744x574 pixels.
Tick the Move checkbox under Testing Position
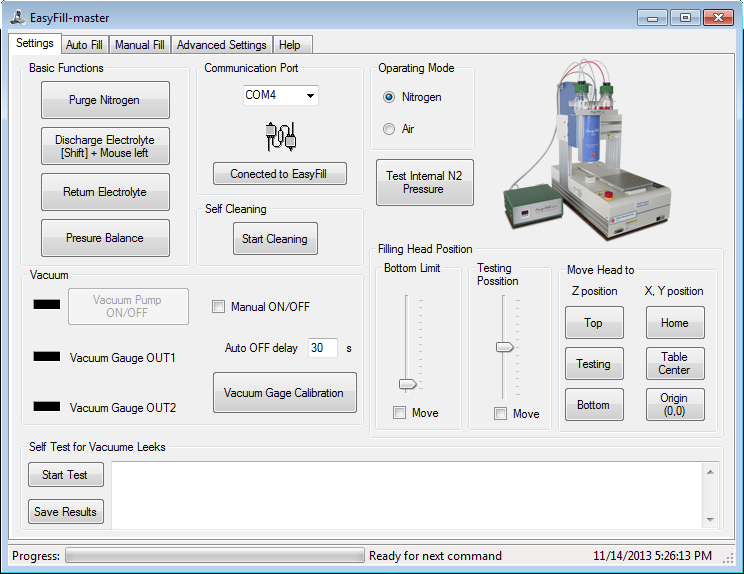[500, 414]
